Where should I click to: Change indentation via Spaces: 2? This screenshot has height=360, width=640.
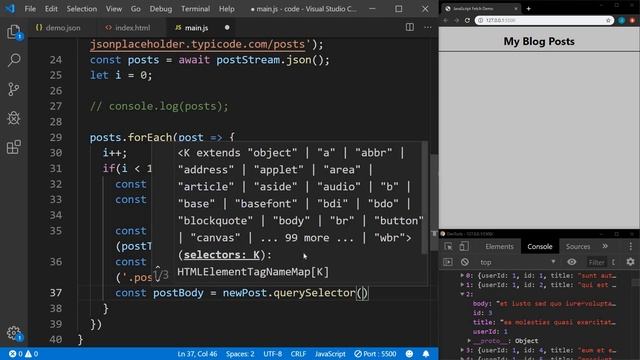[x=240, y=354]
